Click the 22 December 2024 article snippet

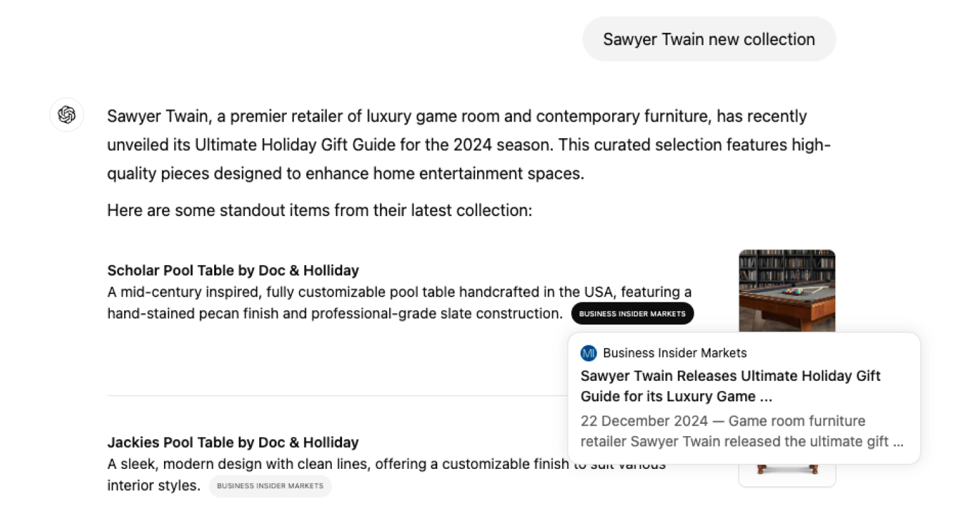(741, 431)
